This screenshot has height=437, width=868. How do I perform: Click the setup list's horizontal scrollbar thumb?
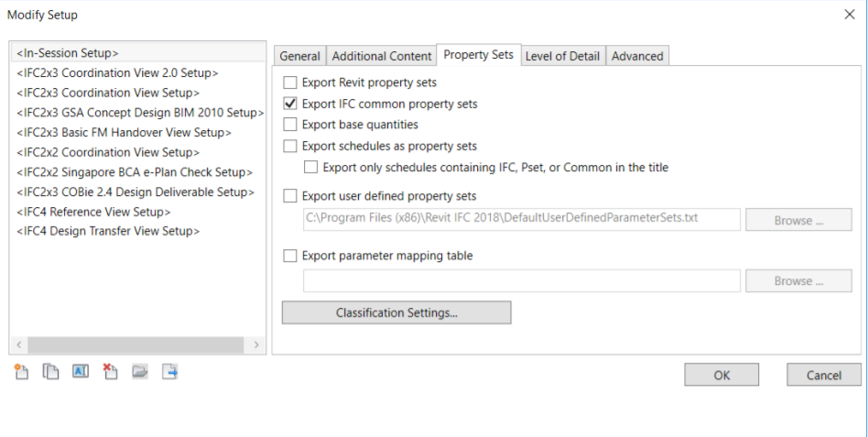pos(136,344)
